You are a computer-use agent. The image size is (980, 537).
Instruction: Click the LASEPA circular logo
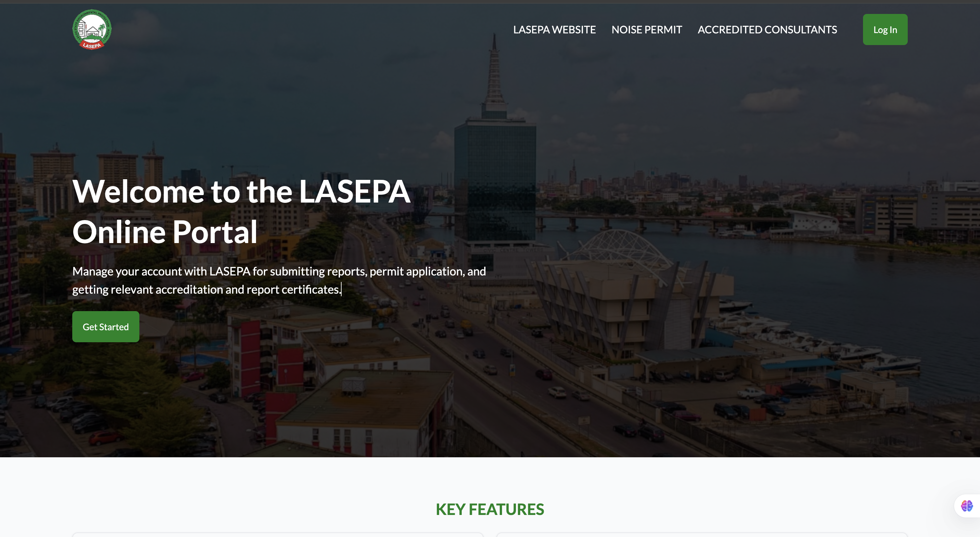(x=92, y=30)
